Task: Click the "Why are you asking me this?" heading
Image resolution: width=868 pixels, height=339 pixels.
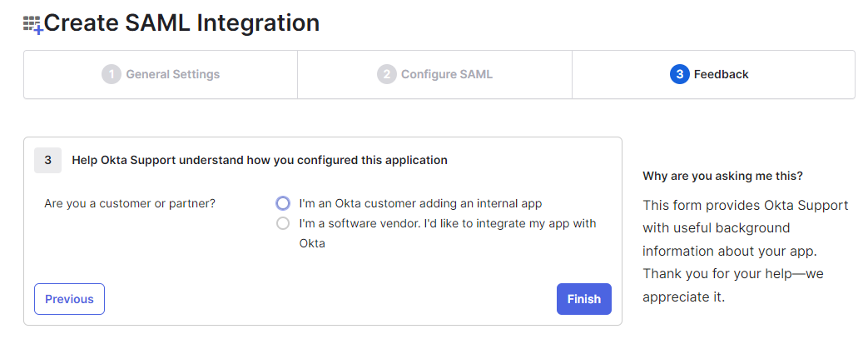Action: pos(723,177)
